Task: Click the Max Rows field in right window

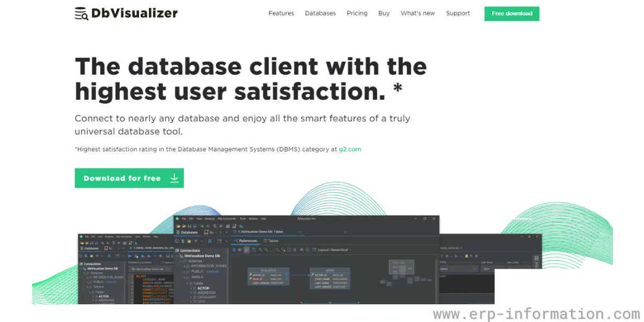Action: [x=493, y=268]
